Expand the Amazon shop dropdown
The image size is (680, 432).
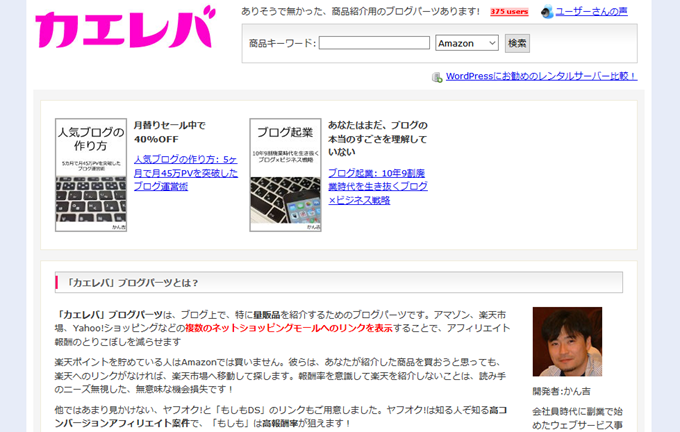466,43
